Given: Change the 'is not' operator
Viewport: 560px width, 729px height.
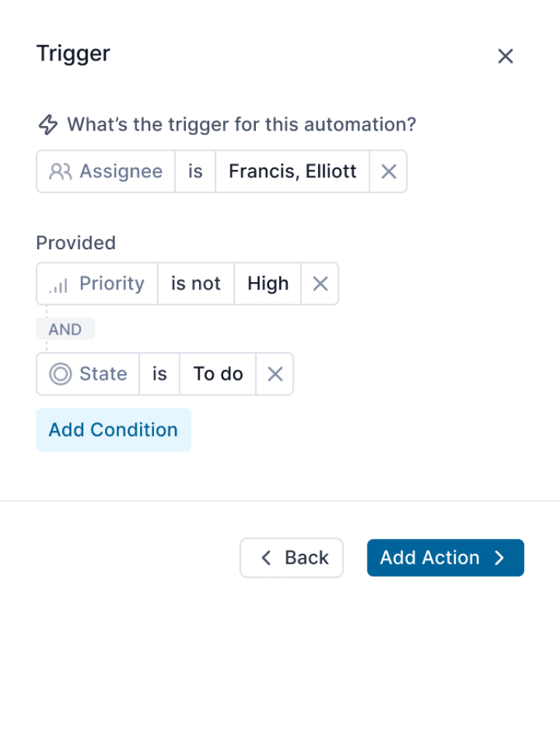Looking at the screenshot, I should pos(195,284).
